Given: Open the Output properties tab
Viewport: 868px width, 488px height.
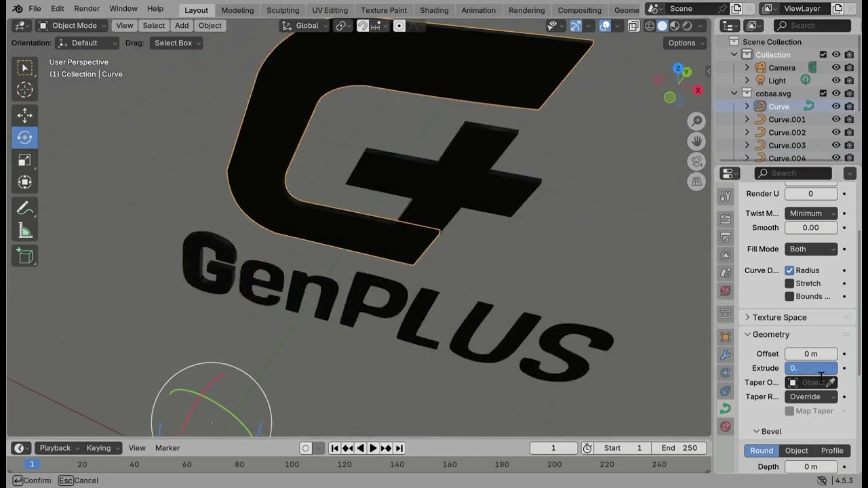Looking at the screenshot, I should click(726, 237).
